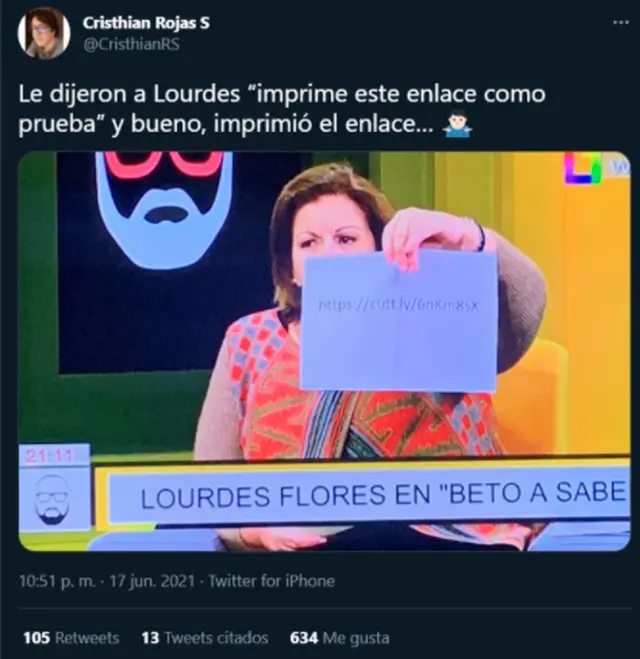Click the small bearded face icon by banner
This screenshot has width=640, height=659.
[53, 500]
